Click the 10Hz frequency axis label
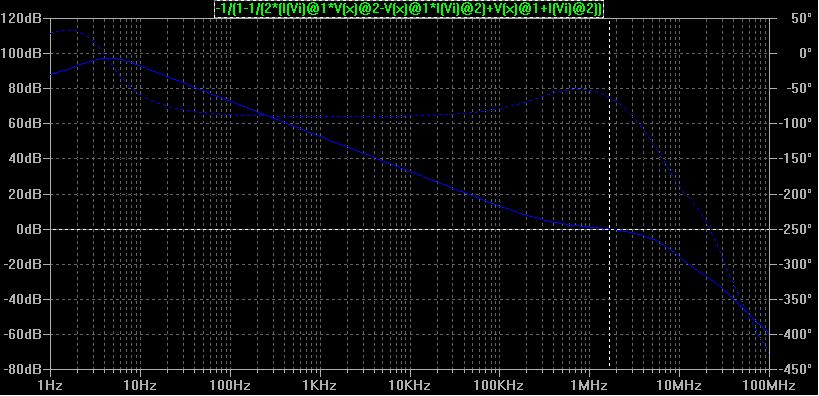Viewport: 819px width, 396px height. coord(140,386)
